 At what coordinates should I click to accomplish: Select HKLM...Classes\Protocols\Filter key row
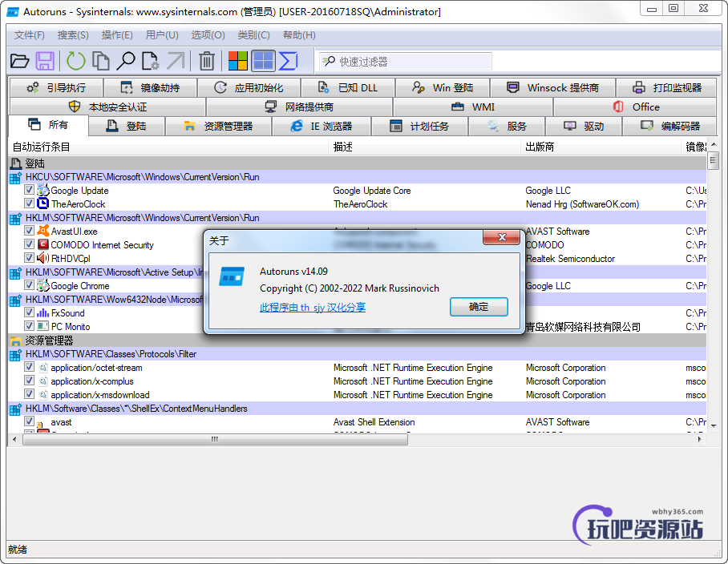357,354
